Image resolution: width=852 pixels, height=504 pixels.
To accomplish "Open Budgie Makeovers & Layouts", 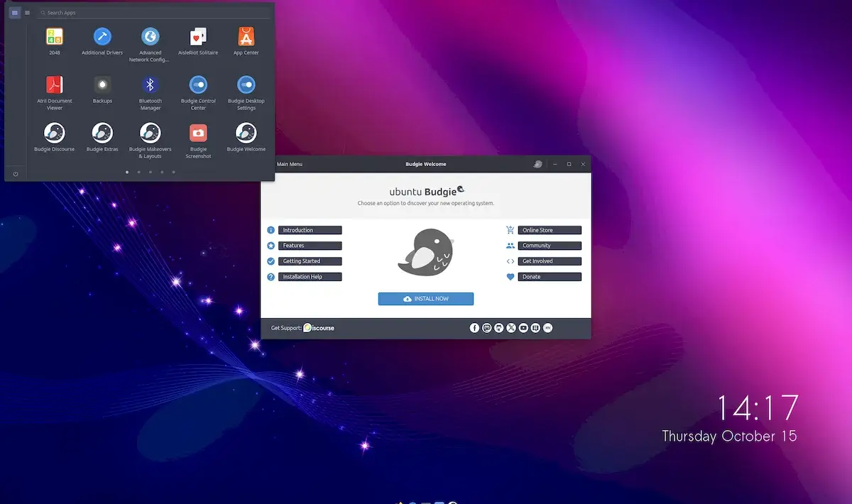I will tap(150, 141).
